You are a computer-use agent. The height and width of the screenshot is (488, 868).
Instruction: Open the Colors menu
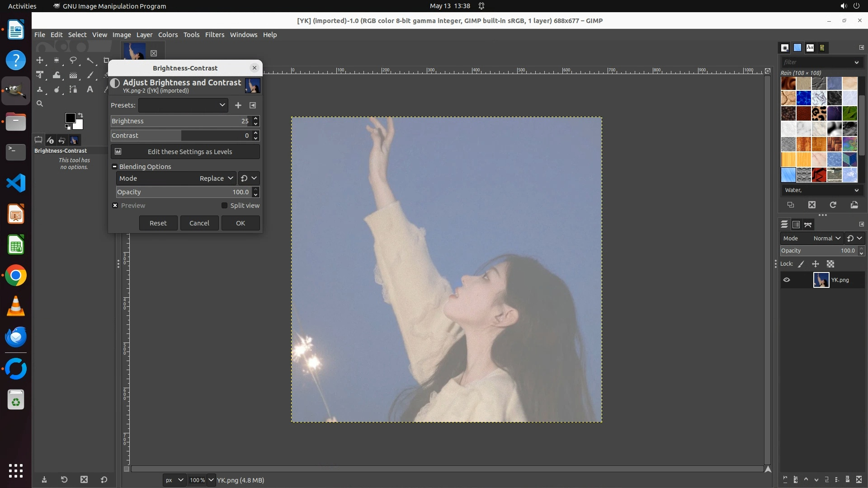coord(168,35)
